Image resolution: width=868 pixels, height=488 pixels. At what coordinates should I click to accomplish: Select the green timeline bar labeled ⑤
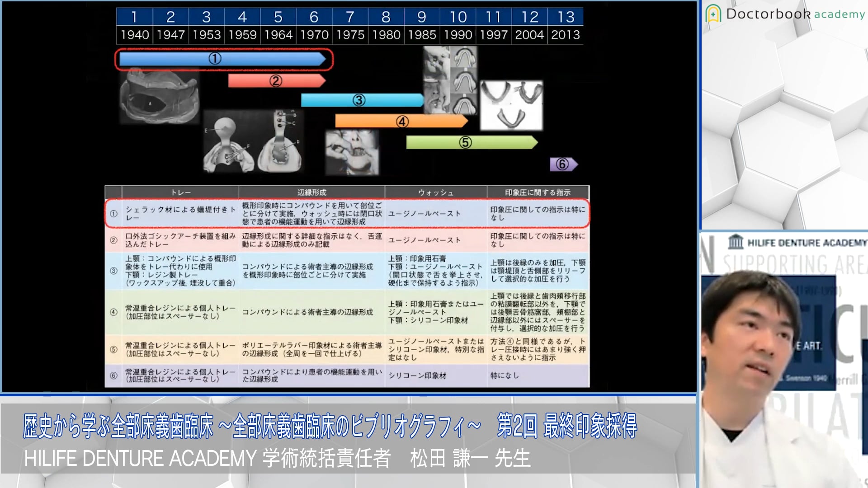[472, 142]
